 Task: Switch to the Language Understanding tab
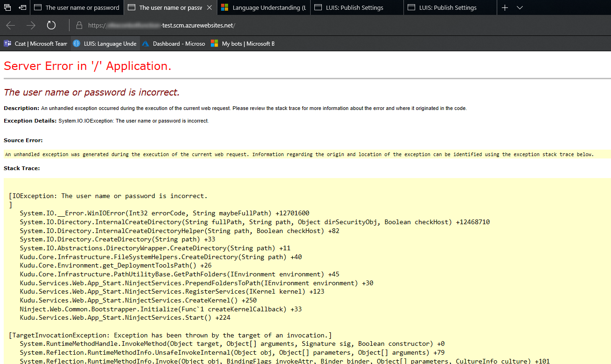point(264,7)
